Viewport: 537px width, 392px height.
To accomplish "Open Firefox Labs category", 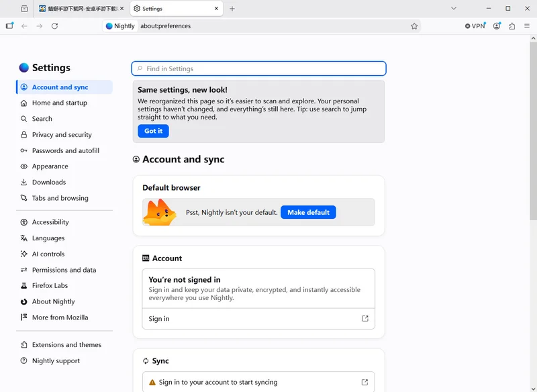I will tap(64, 285).
